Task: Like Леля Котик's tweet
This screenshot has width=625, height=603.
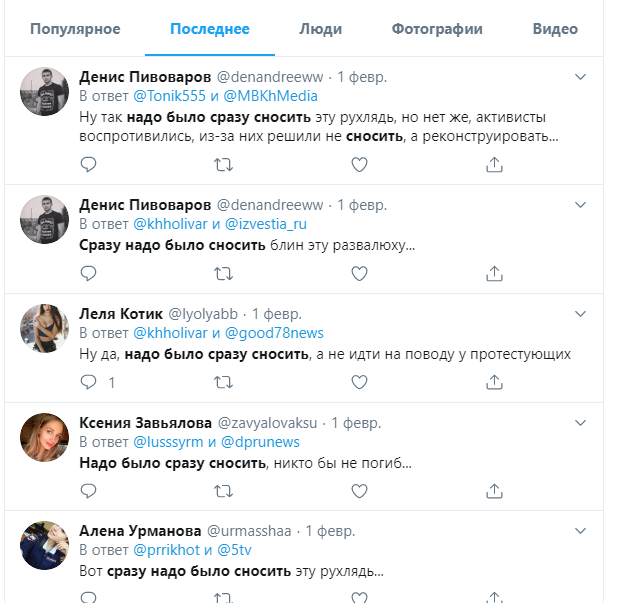Action: click(x=360, y=382)
